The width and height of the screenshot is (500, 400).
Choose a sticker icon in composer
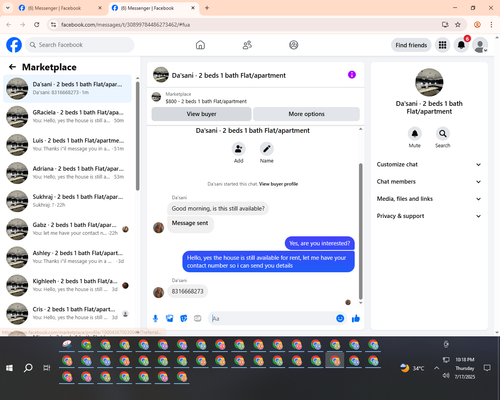pyautogui.click(x=184, y=319)
